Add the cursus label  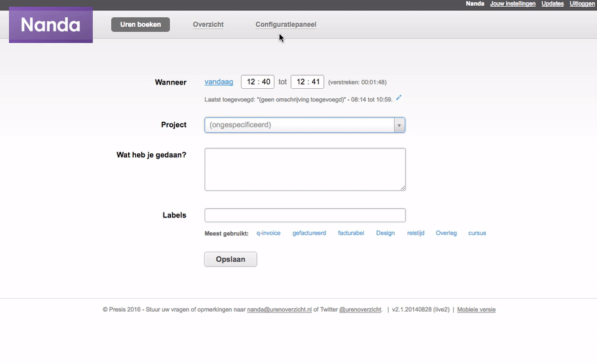477,233
